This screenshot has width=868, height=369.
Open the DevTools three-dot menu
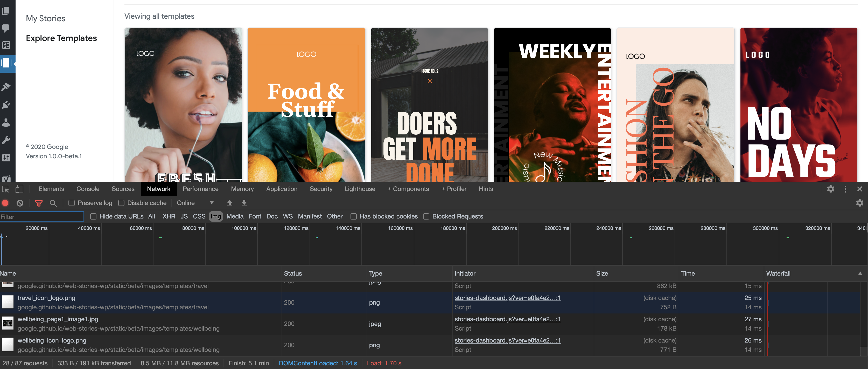pyautogui.click(x=845, y=189)
